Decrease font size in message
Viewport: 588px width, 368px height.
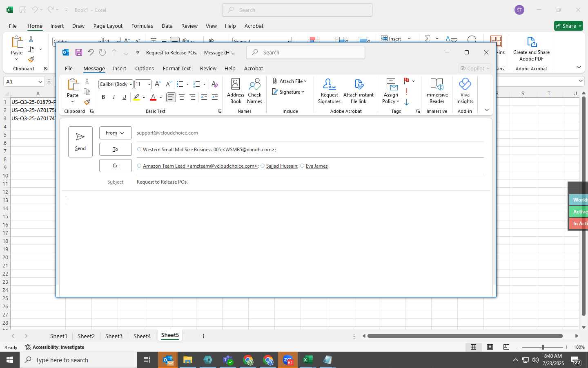pyautogui.click(x=168, y=84)
